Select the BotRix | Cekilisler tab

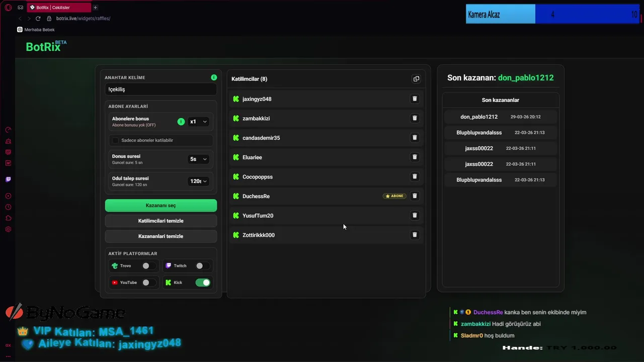(x=59, y=8)
